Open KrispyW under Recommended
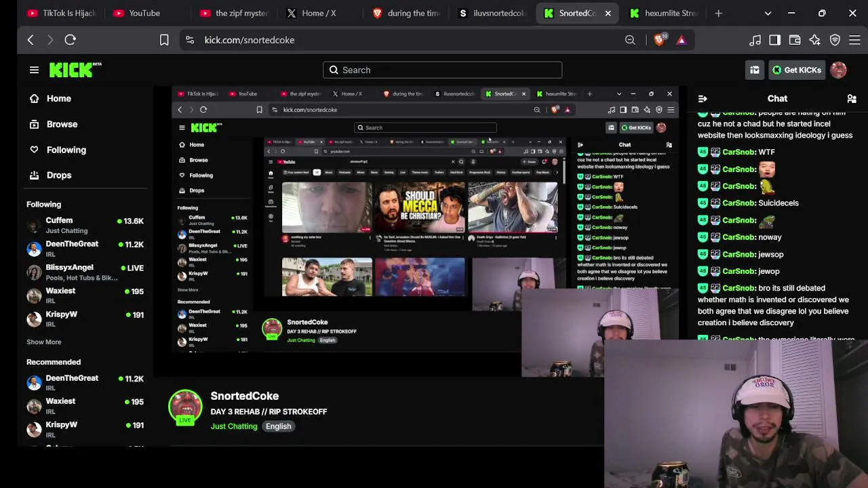The image size is (868, 488). click(85, 430)
